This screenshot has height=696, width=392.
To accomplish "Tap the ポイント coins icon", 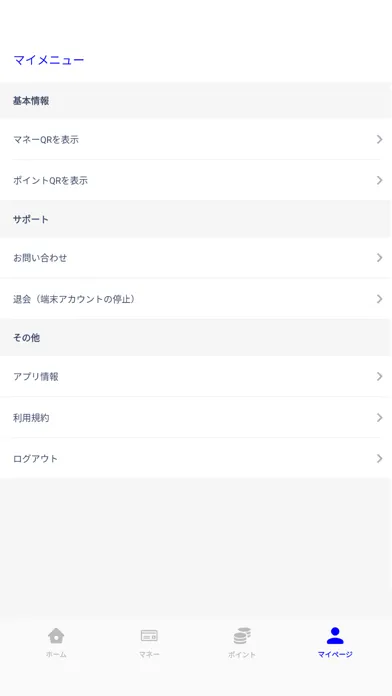I will coord(242,636).
